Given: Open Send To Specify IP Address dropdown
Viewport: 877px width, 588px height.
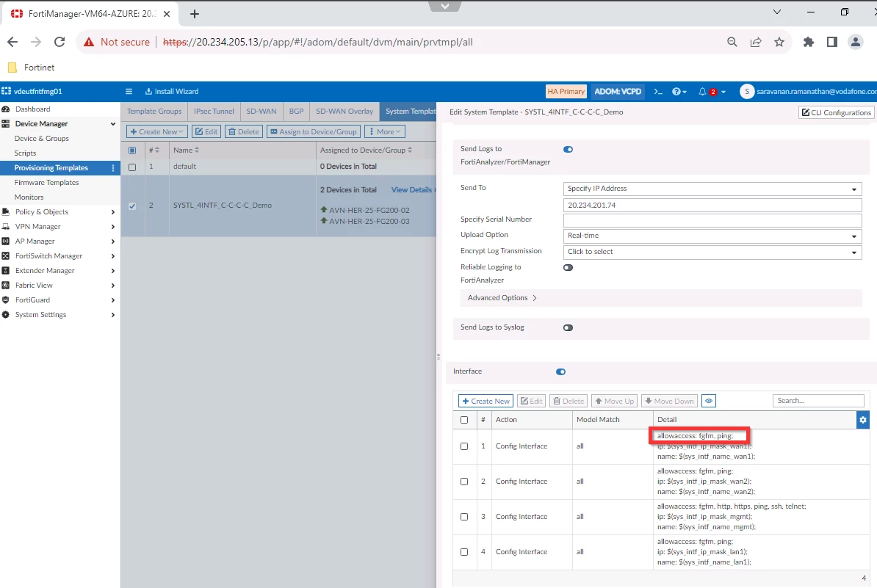Looking at the screenshot, I should tap(712, 189).
